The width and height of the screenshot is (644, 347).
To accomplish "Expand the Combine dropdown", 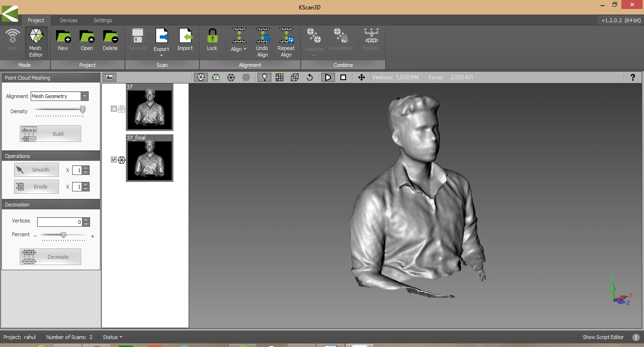I will [314, 55].
